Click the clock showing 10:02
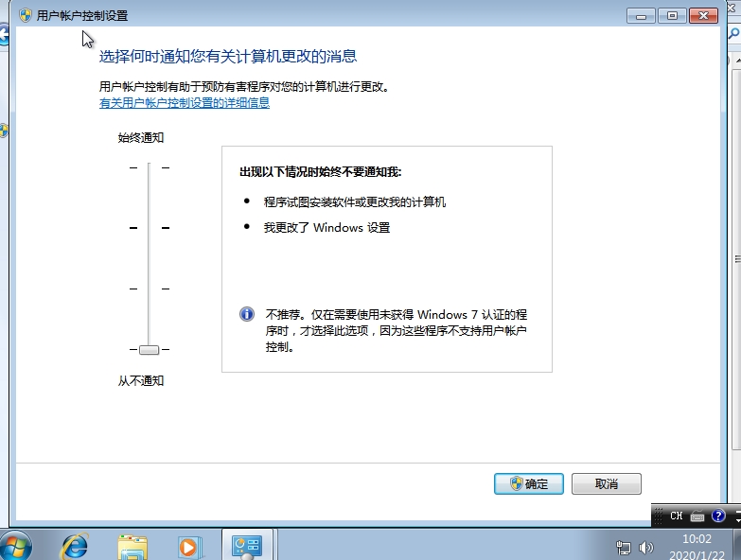The width and height of the screenshot is (741, 560). pyautogui.click(x=697, y=539)
